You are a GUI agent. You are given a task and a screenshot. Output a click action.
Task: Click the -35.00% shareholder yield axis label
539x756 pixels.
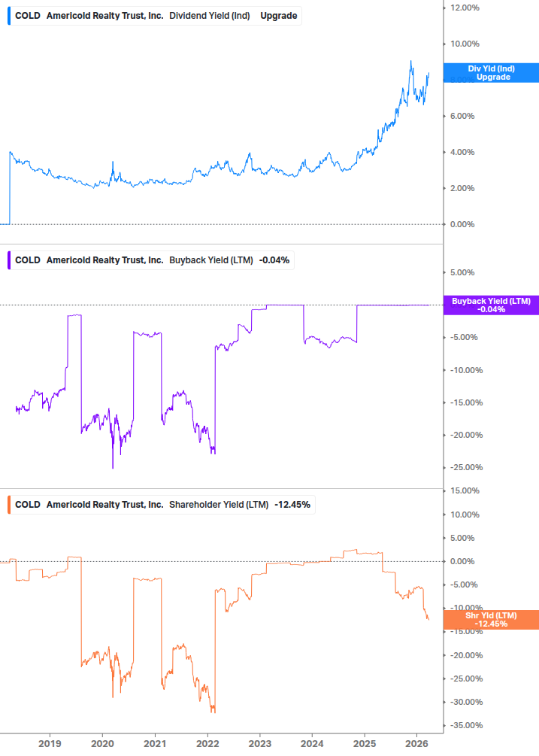(466, 726)
